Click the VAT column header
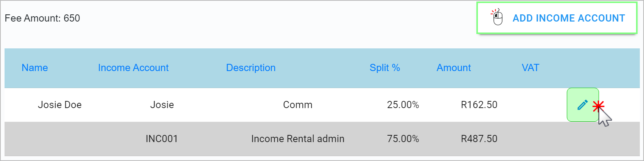The image size is (644, 161). tap(530, 68)
